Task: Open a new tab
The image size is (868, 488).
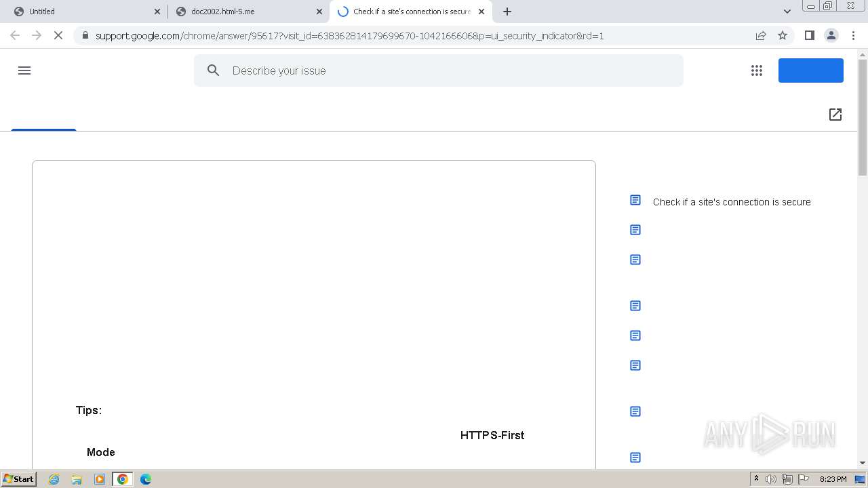Action: coord(507,12)
